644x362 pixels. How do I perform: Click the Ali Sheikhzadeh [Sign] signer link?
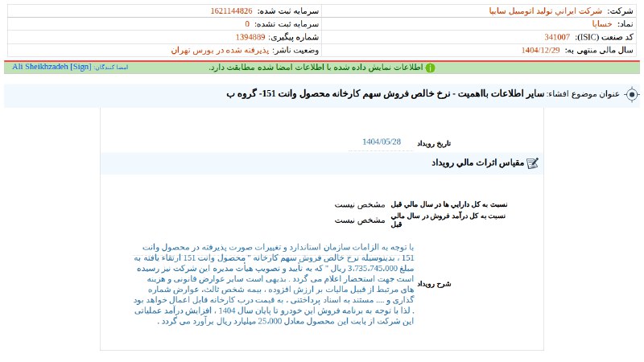[52, 67]
